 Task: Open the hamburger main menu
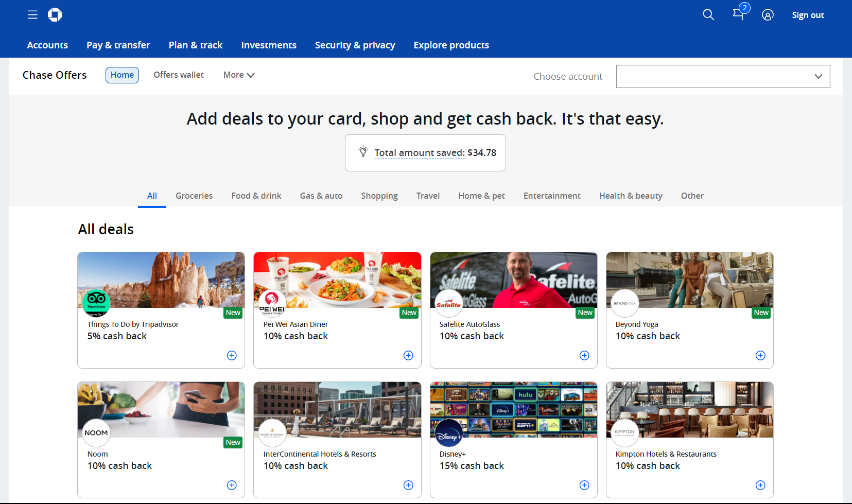coord(32,15)
